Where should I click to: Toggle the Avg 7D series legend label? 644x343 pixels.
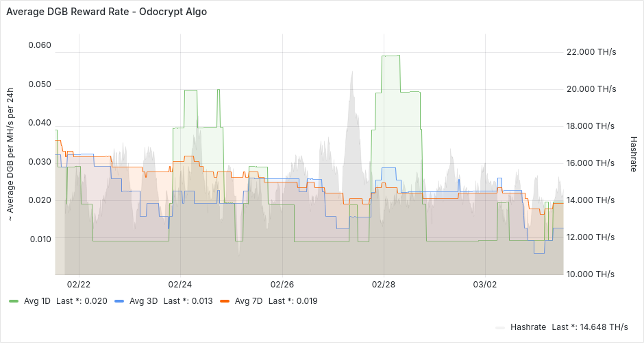[249, 301]
